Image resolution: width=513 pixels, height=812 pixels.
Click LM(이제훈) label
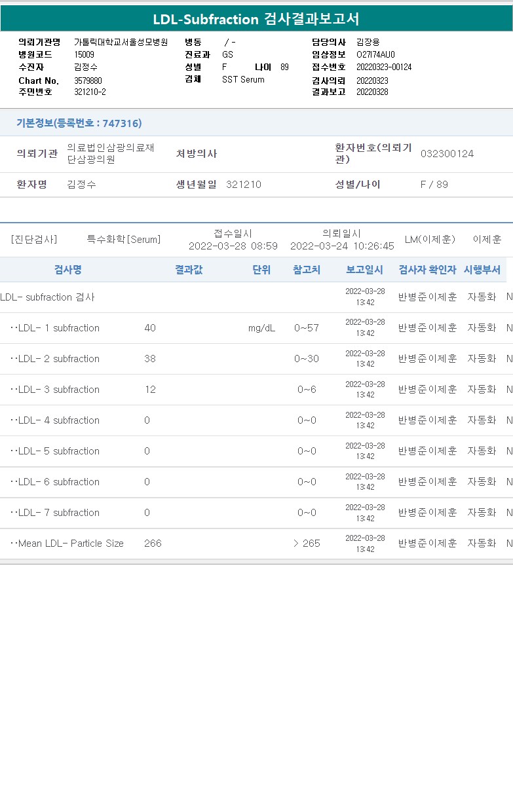[x=430, y=240]
